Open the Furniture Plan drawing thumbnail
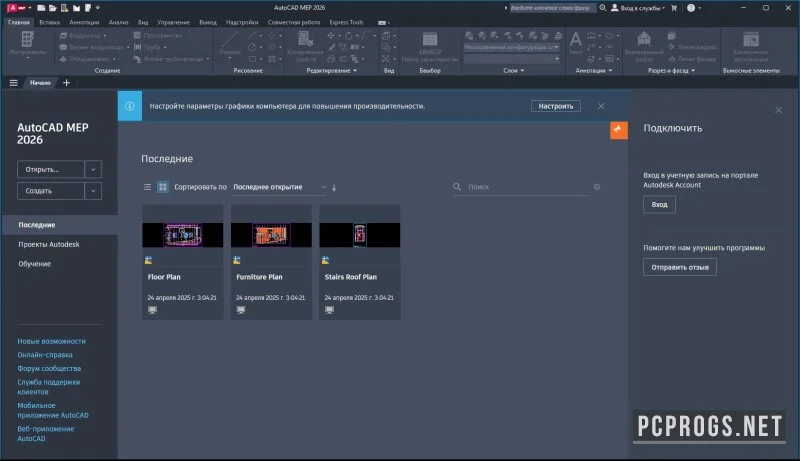The width and height of the screenshot is (800, 461). pyautogui.click(x=271, y=235)
